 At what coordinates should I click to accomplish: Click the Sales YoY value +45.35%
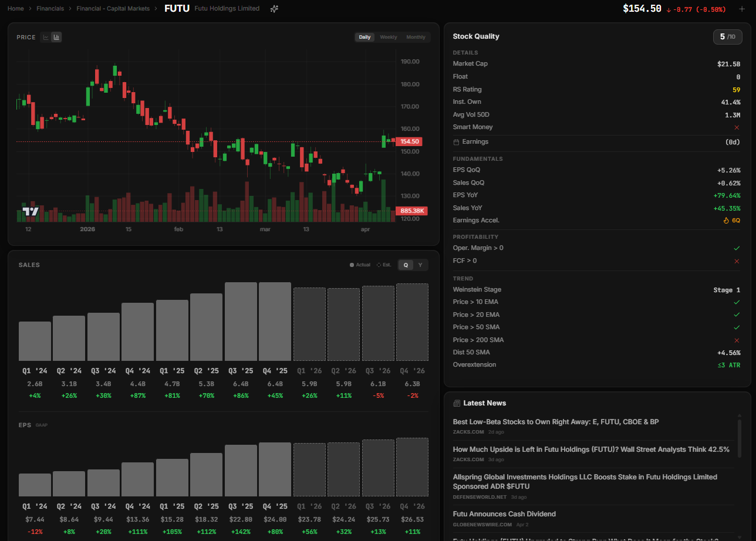pos(727,208)
